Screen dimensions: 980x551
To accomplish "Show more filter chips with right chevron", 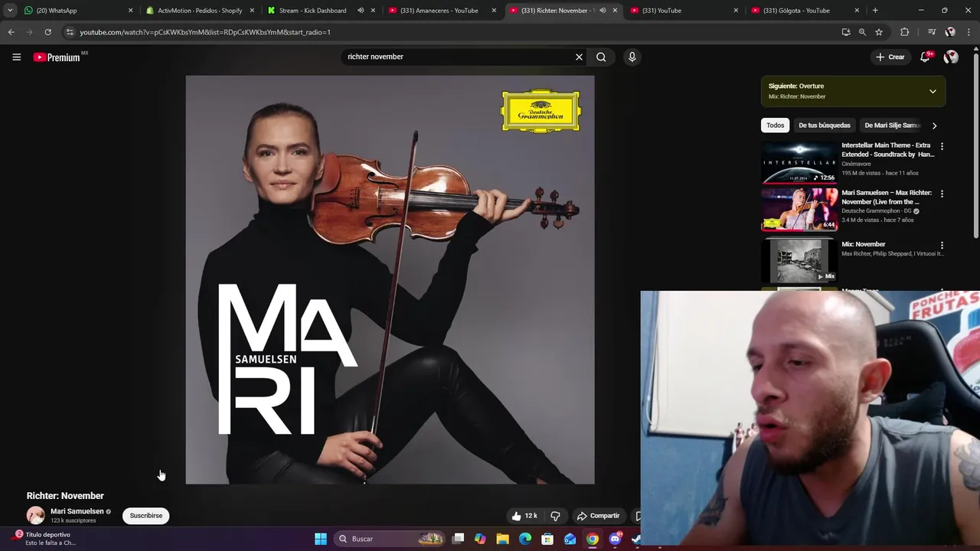I will [x=934, y=126].
